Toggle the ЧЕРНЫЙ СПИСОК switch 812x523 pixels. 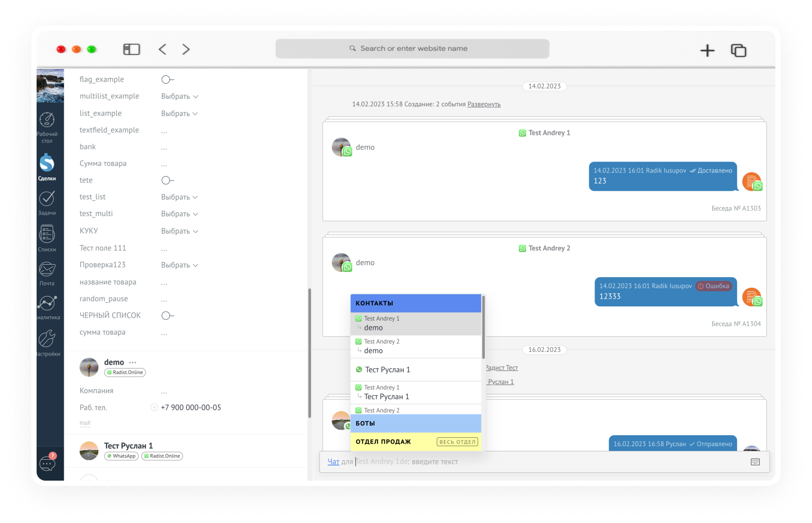click(x=167, y=315)
